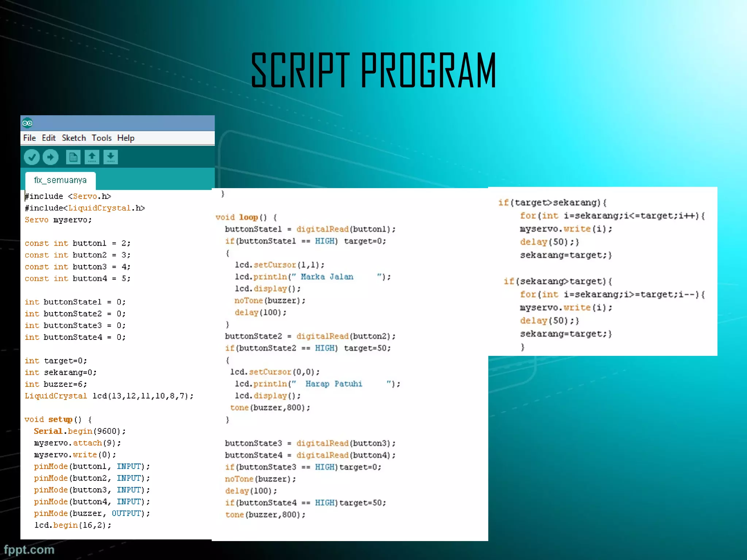Click the fppt.com watermark link

pyautogui.click(x=29, y=550)
